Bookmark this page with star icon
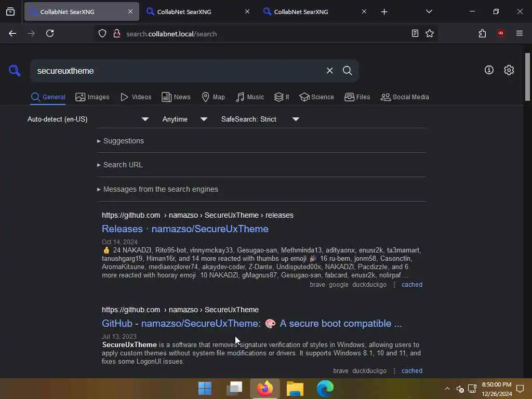The width and height of the screenshot is (532, 399). (430, 33)
